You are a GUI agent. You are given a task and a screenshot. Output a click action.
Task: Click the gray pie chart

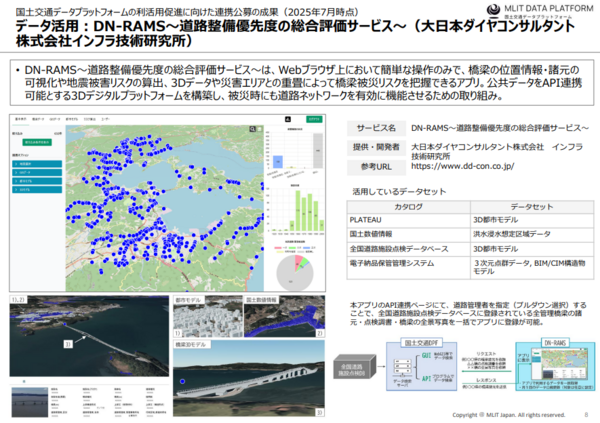(x=295, y=273)
